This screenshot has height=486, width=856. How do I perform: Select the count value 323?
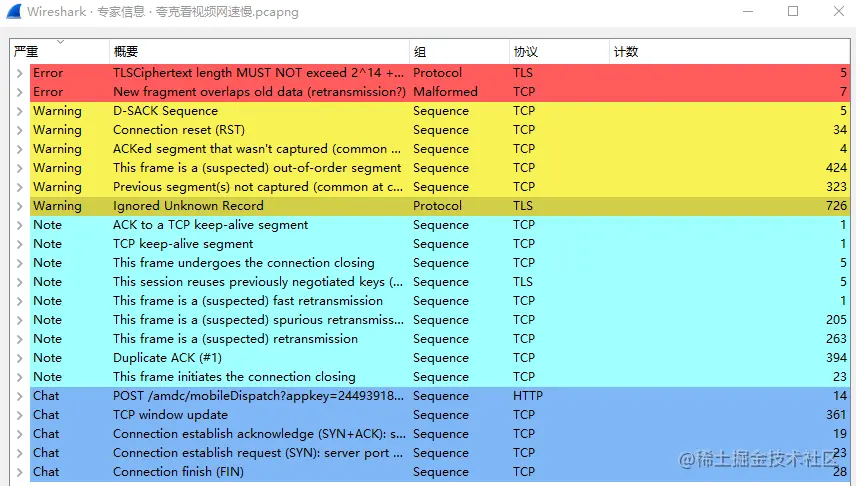click(836, 187)
